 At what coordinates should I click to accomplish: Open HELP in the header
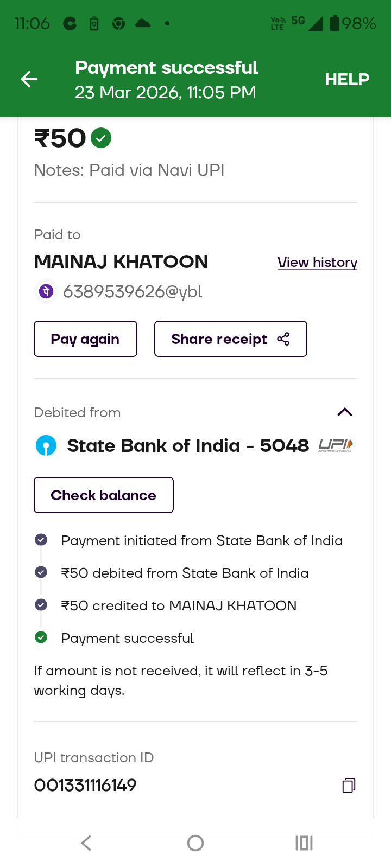[x=347, y=79]
